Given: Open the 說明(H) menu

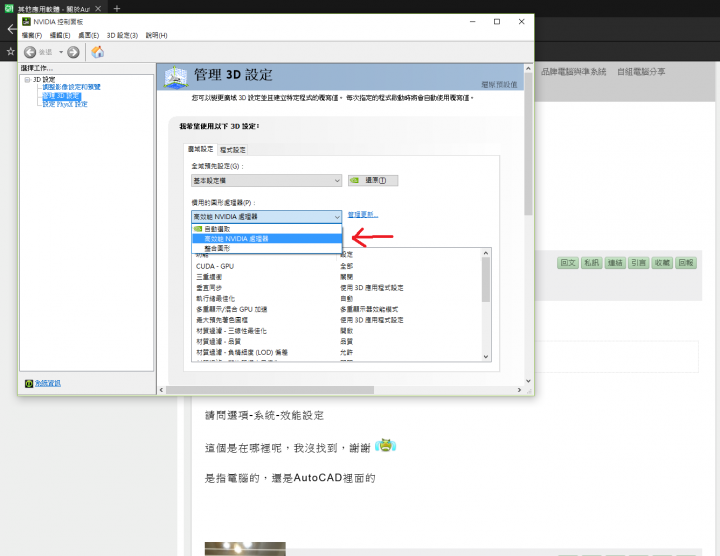Looking at the screenshot, I should [x=156, y=35].
